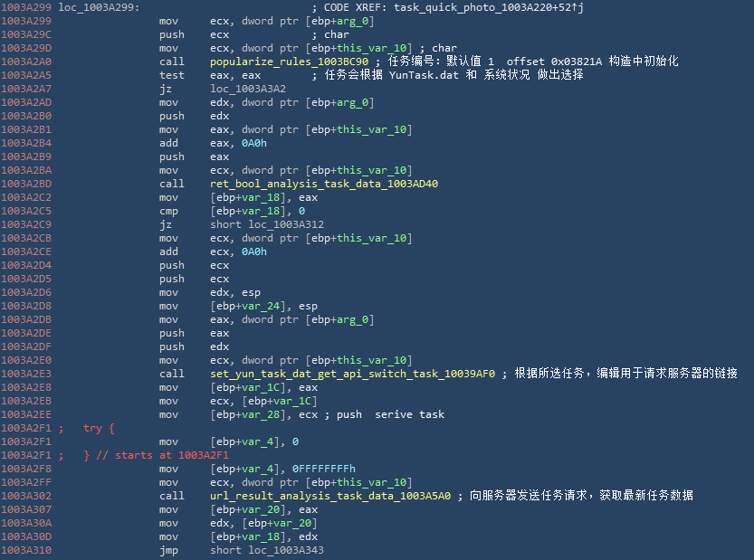Select the [ebp+var_28] operand
The height and width of the screenshot is (560, 754).
coord(242,414)
